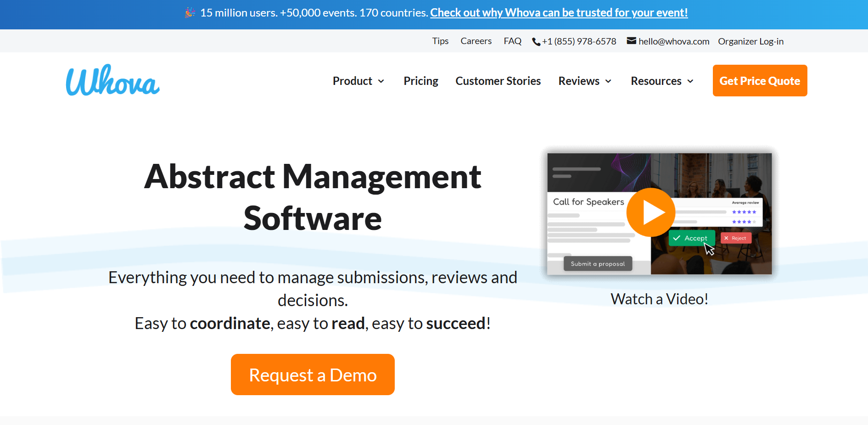
Task: Open the Tips link
Action: coord(440,41)
